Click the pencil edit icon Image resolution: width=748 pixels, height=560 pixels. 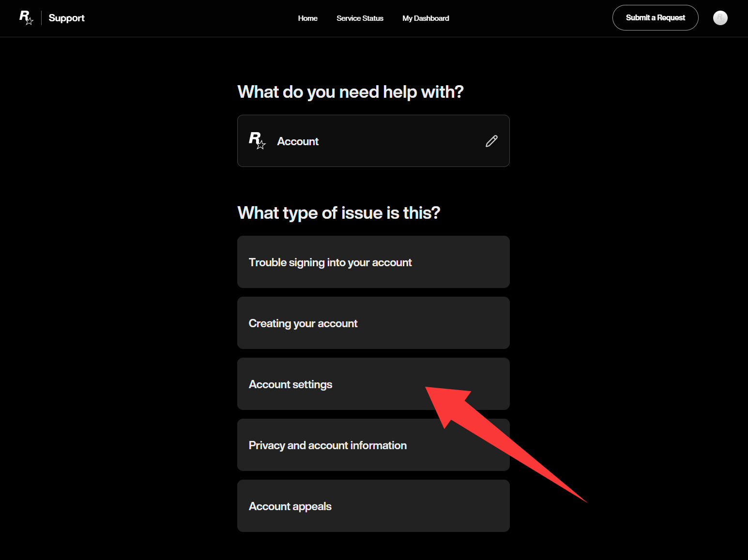click(491, 141)
